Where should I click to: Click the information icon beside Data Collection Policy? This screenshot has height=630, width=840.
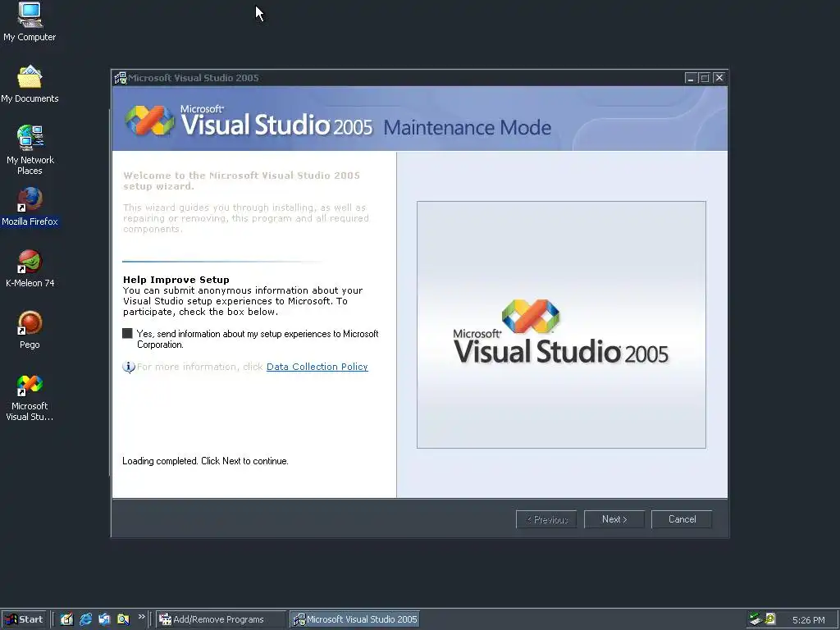[x=129, y=367]
